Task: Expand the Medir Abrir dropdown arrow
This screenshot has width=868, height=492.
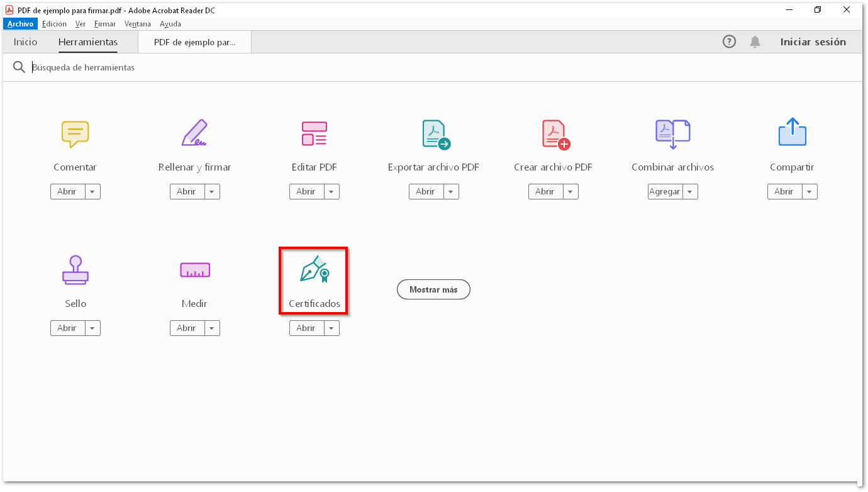Action: (x=212, y=328)
